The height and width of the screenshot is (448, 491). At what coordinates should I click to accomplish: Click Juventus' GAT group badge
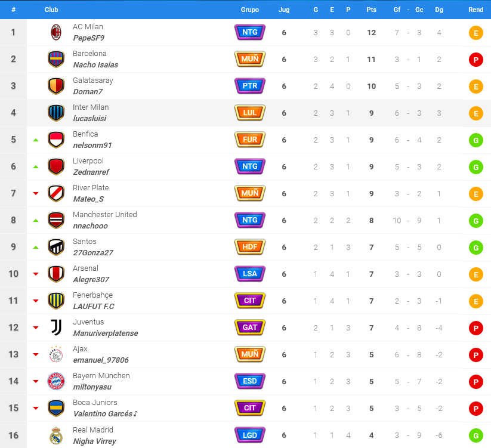point(250,327)
